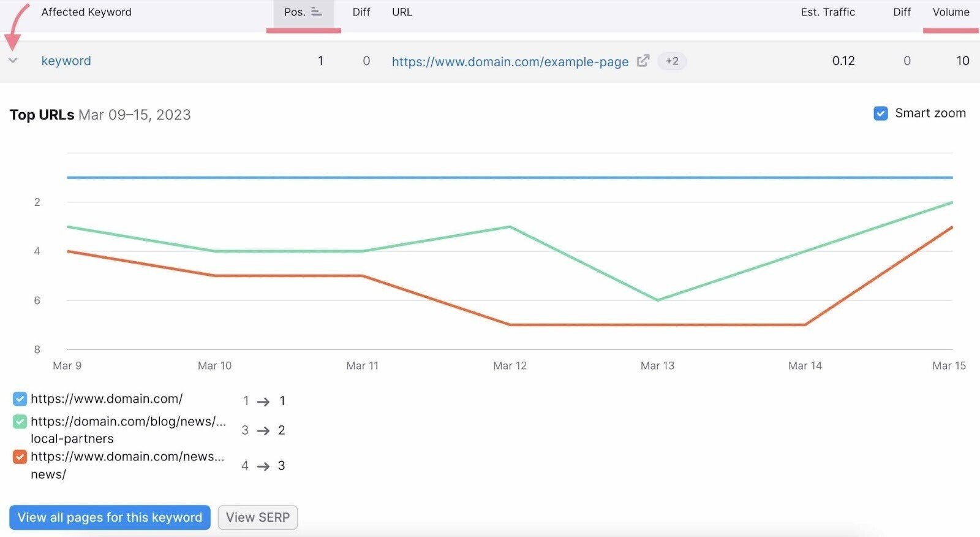Open the domain.com/example-page URL link
980x537 pixels.
pyautogui.click(x=510, y=61)
